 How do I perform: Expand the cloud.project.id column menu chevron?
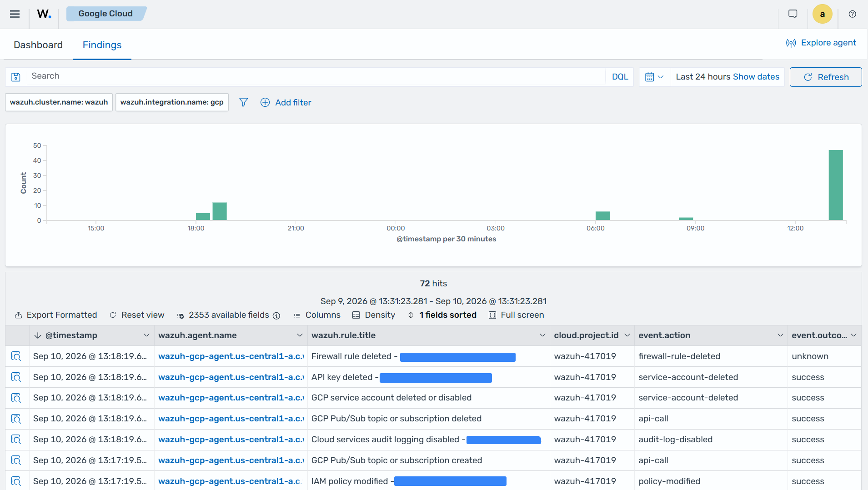coord(627,335)
